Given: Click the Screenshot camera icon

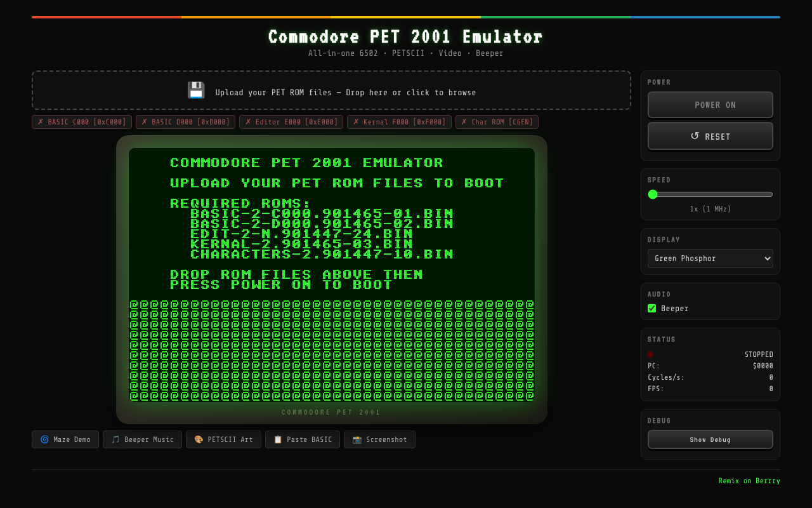Looking at the screenshot, I should (x=357, y=439).
